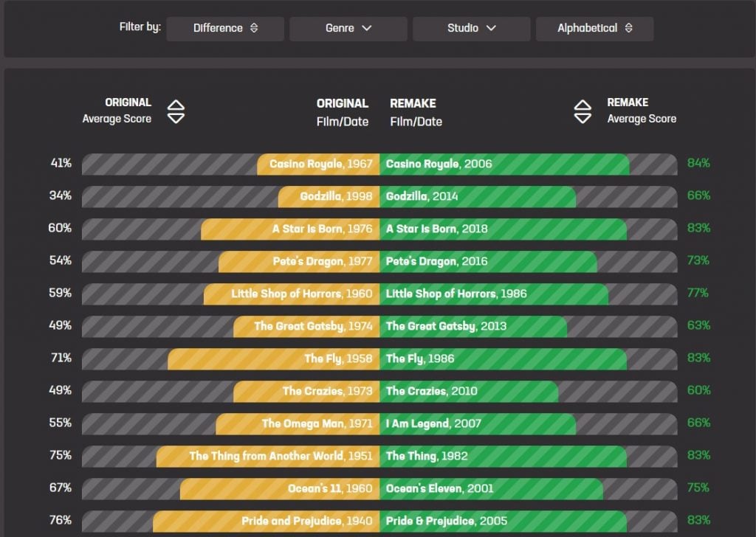Expand the Studio dropdown chevron
Image resolution: width=756 pixels, height=537 pixels.
tap(490, 28)
